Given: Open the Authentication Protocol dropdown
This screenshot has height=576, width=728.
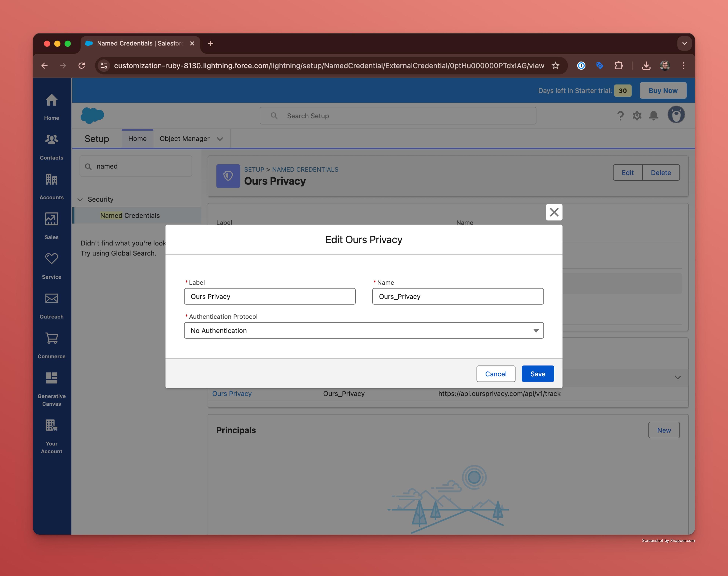Looking at the screenshot, I should [x=363, y=331].
